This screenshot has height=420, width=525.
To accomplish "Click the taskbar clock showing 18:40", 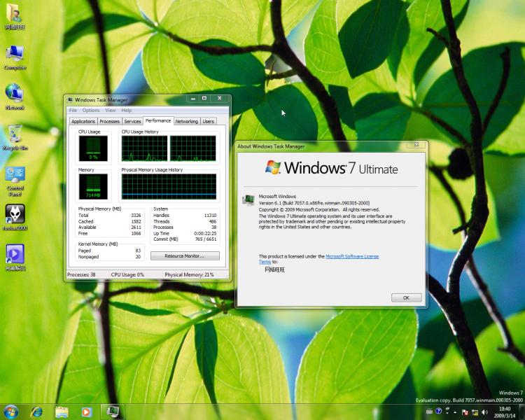I will 505,412.
